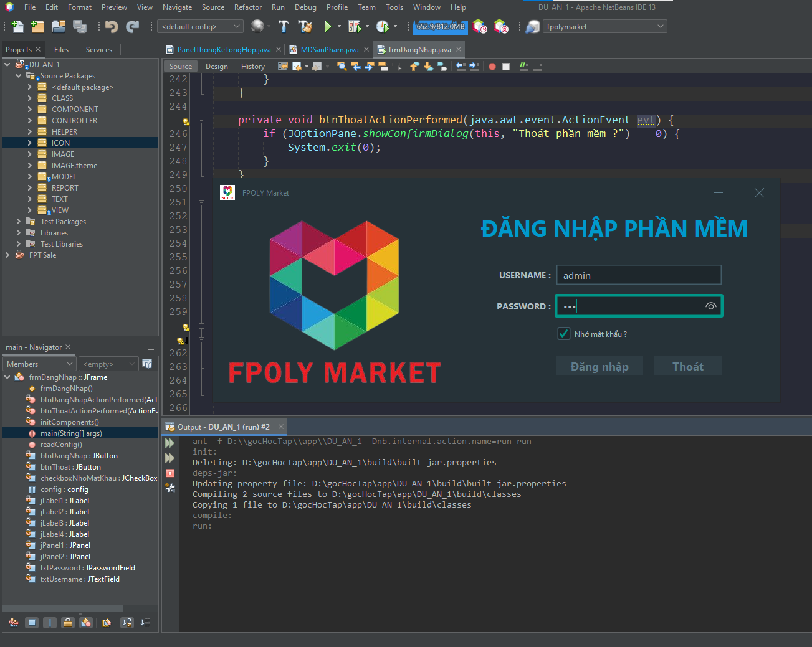Toggle the 'Nhớ mật khẩu ?' checkbox
812x647 pixels.
tap(563, 334)
